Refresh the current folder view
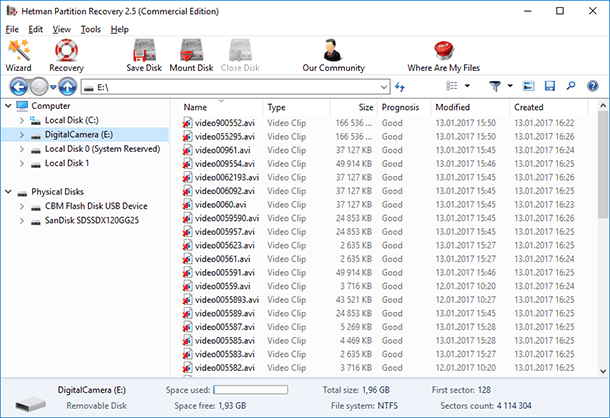 [400, 86]
